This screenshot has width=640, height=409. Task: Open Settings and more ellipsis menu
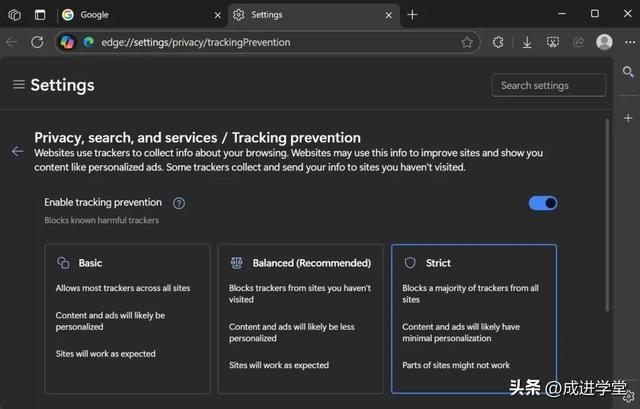(x=630, y=42)
